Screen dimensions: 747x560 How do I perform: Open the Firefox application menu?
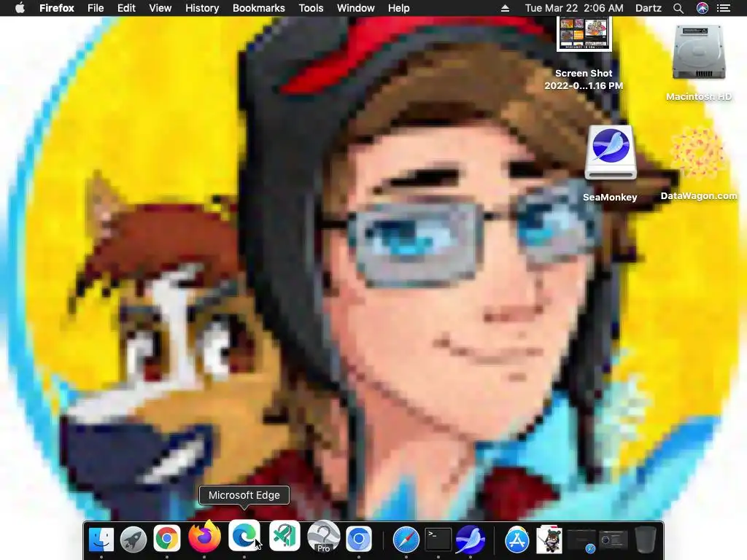tap(57, 8)
